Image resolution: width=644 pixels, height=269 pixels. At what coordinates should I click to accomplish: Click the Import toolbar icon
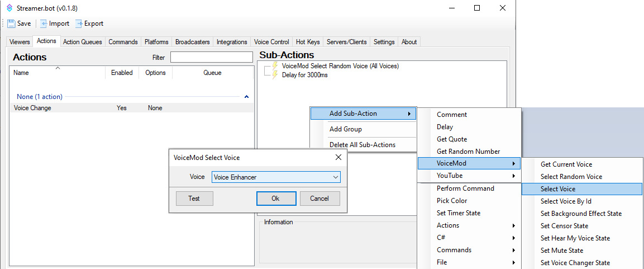tap(44, 23)
